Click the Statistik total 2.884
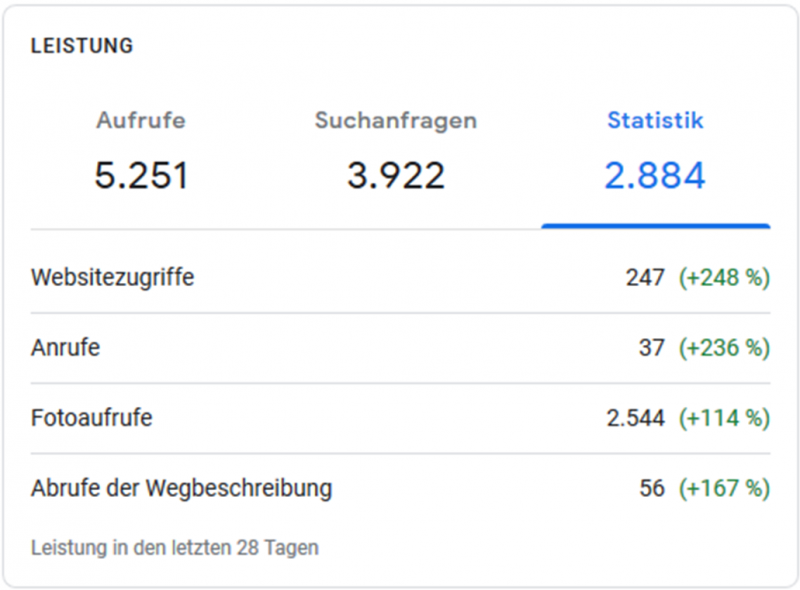Image resolution: width=800 pixels, height=590 pixels. (x=655, y=176)
